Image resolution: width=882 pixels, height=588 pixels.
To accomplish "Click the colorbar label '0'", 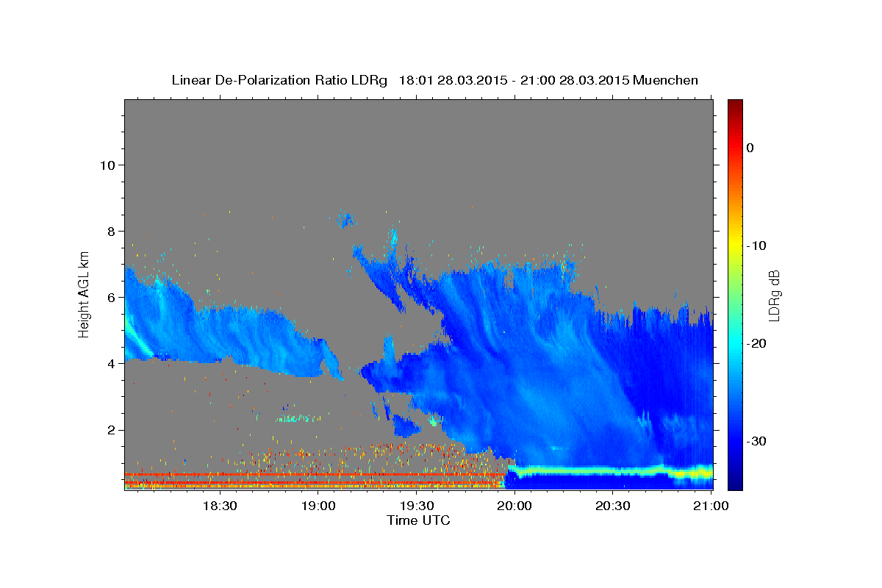I will [750, 148].
